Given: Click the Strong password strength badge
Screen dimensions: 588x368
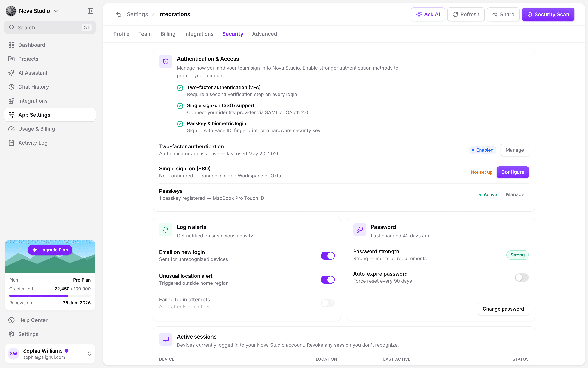Looking at the screenshot, I should [517, 255].
